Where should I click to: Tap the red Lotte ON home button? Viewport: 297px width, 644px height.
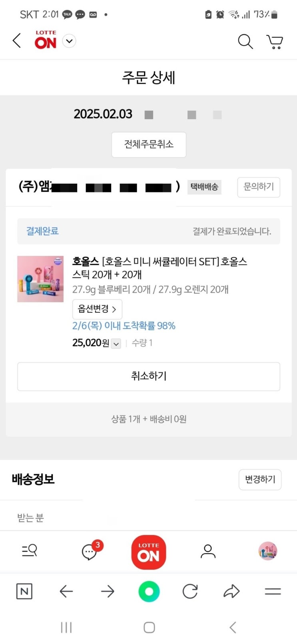(x=149, y=552)
